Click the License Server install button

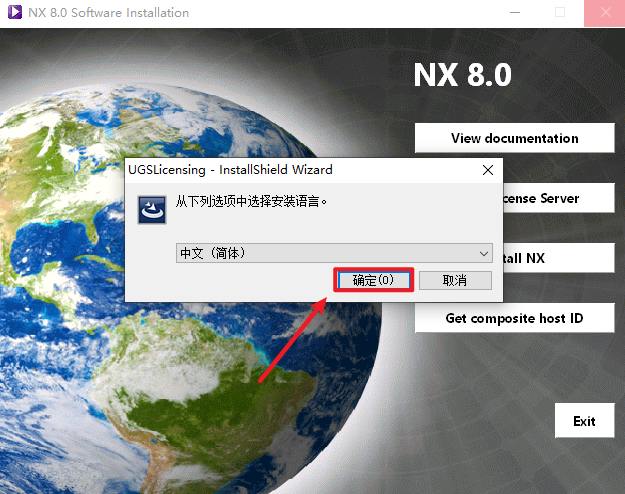click(558, 198)
